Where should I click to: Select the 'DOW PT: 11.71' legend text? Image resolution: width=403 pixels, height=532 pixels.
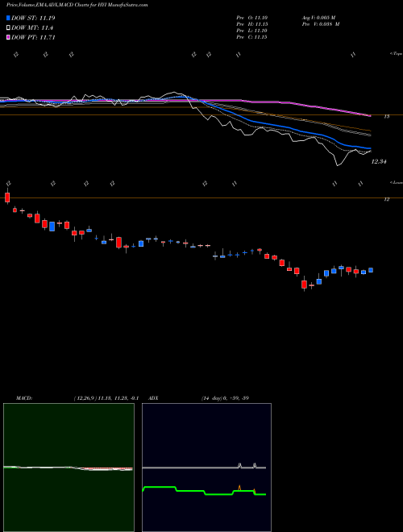(x=33, y=37)
